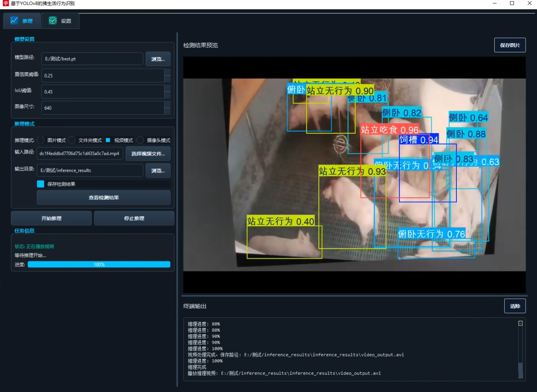Click the 任务信息 group title
The height and width of the screenshot is (392, 537).
pyautogui.click(x=24, y=231)
